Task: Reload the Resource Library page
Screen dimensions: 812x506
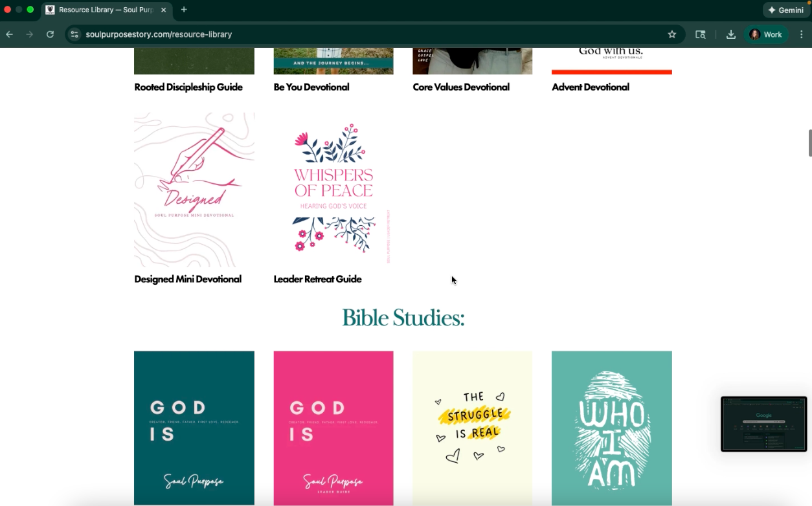Action: pos(50,34)
